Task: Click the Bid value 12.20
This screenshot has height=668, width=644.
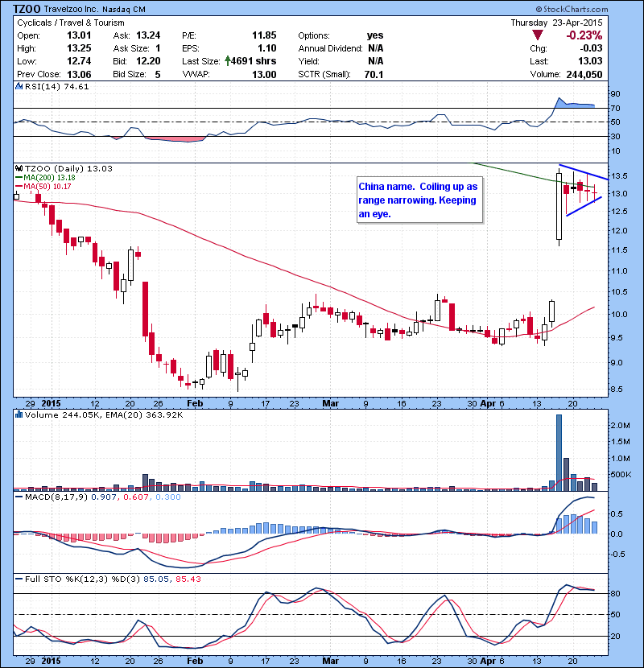Action: tap(148, 61)
